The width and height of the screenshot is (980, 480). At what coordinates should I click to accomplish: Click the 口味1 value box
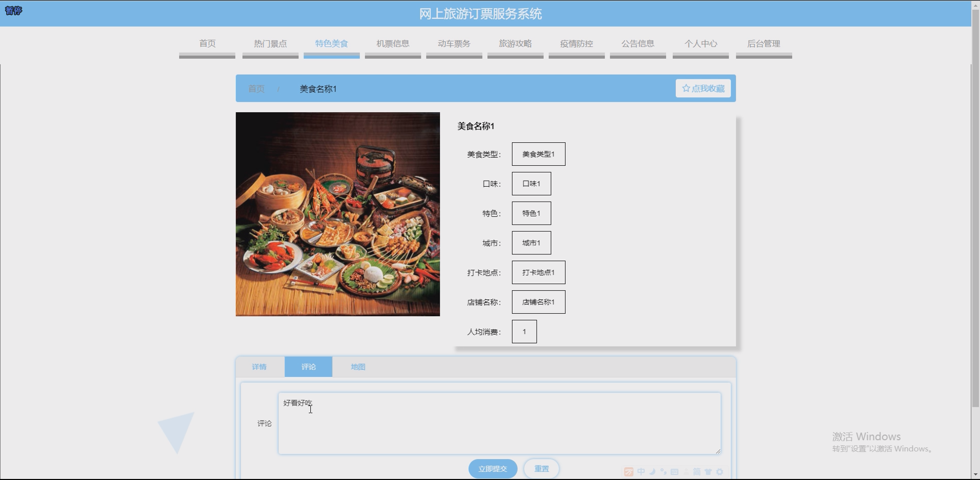[531, 184]
